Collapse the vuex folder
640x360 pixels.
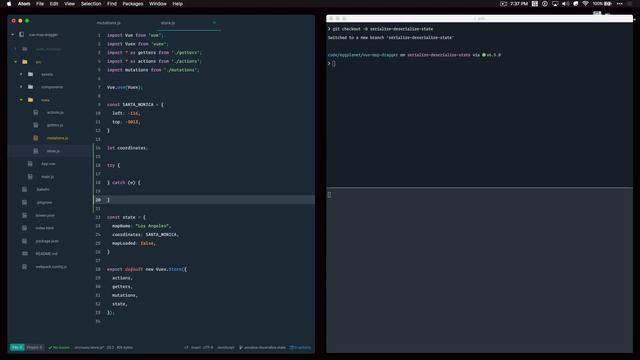coord(21,100)
